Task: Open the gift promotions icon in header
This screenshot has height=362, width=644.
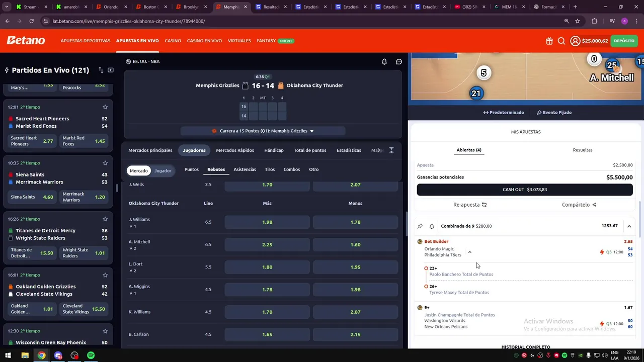Action: pyautogui.click(x=549, y=41)
